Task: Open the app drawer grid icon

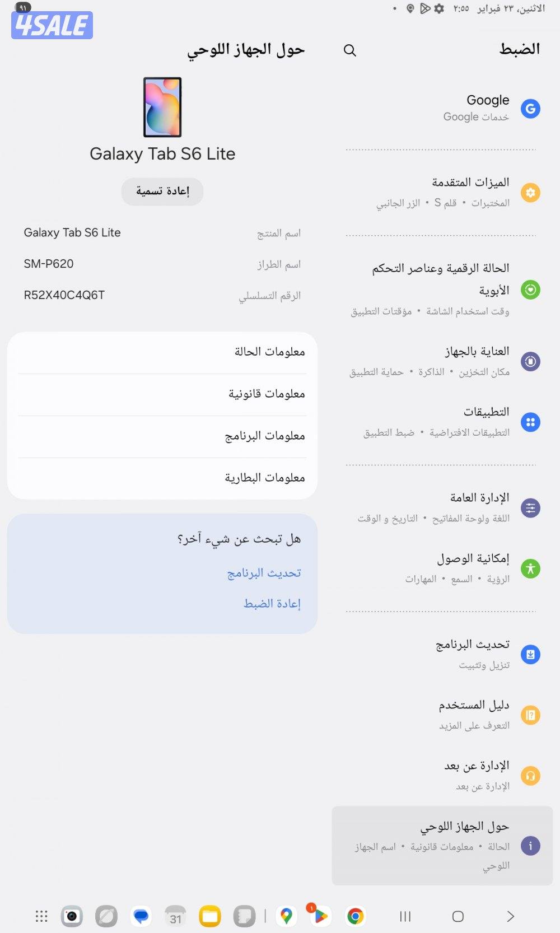Action: [40, 916]
